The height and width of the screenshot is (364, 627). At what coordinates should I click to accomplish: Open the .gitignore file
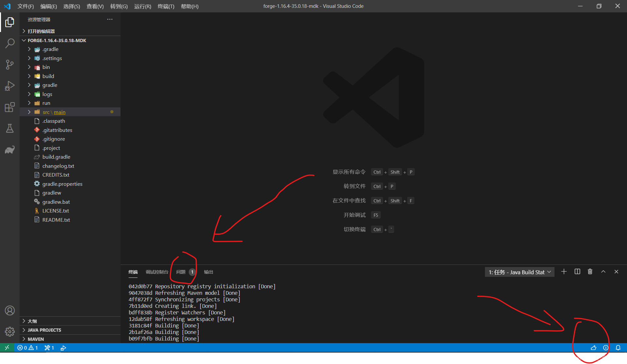point(70,139)
